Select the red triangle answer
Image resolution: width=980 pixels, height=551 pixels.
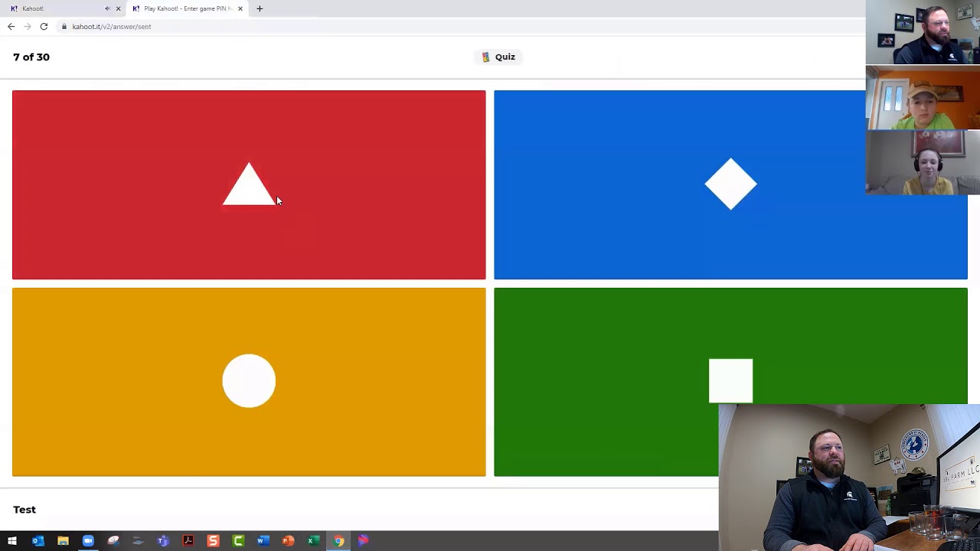pyautogui.click(x=249, y=184)
